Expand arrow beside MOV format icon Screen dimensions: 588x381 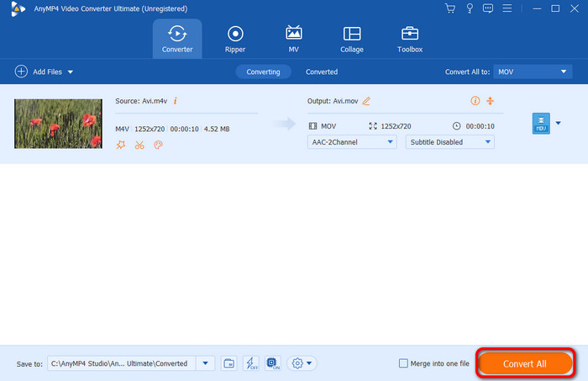559,123
